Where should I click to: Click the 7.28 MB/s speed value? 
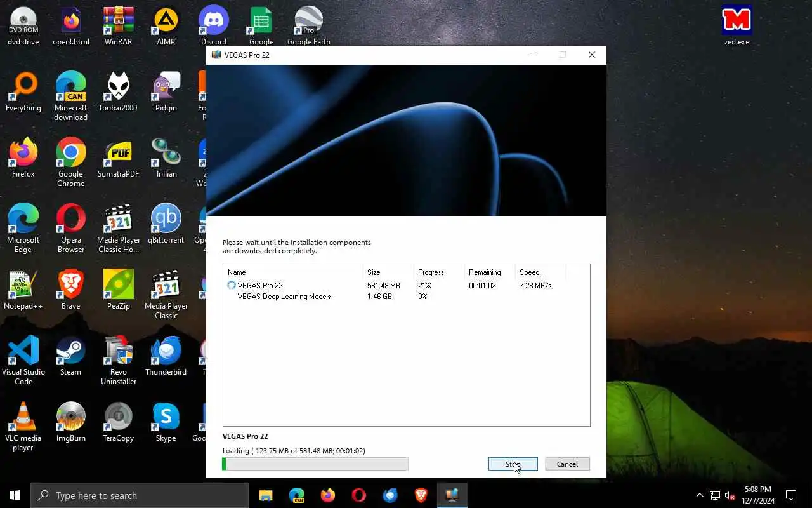click(535, 286)
